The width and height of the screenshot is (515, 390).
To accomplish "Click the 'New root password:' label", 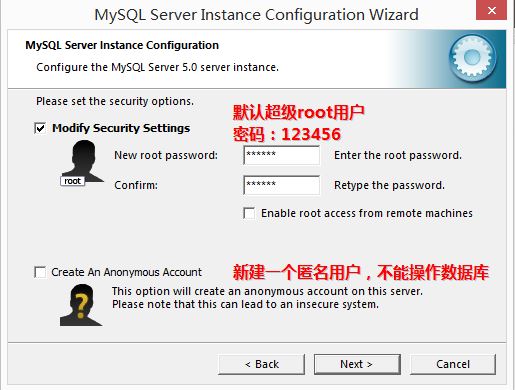I will [166, 155].
